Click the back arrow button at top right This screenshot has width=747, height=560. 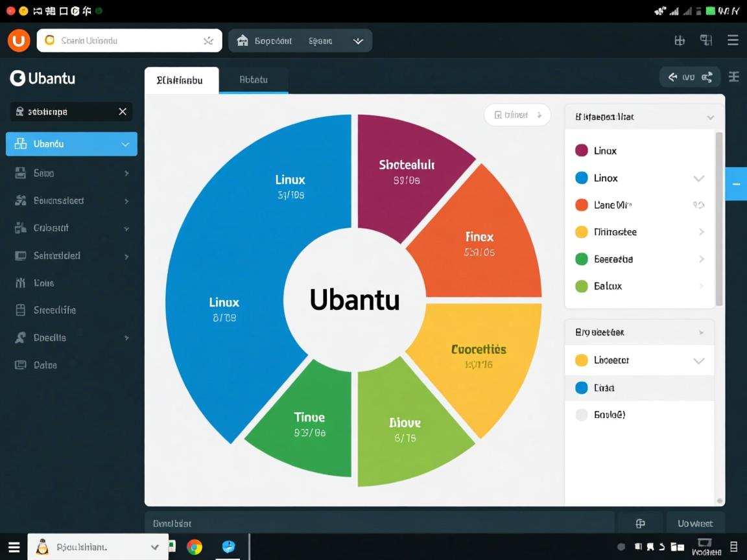tap(672, 76)
